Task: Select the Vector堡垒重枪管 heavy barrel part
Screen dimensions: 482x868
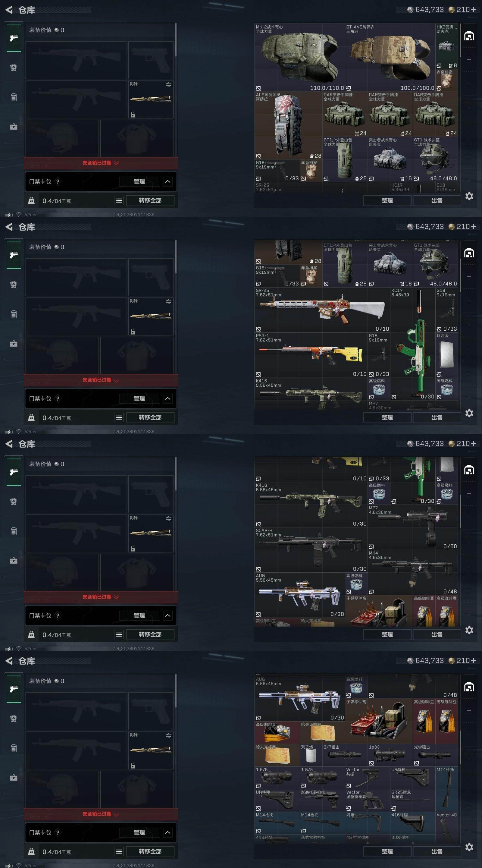Action: point(368,800)
